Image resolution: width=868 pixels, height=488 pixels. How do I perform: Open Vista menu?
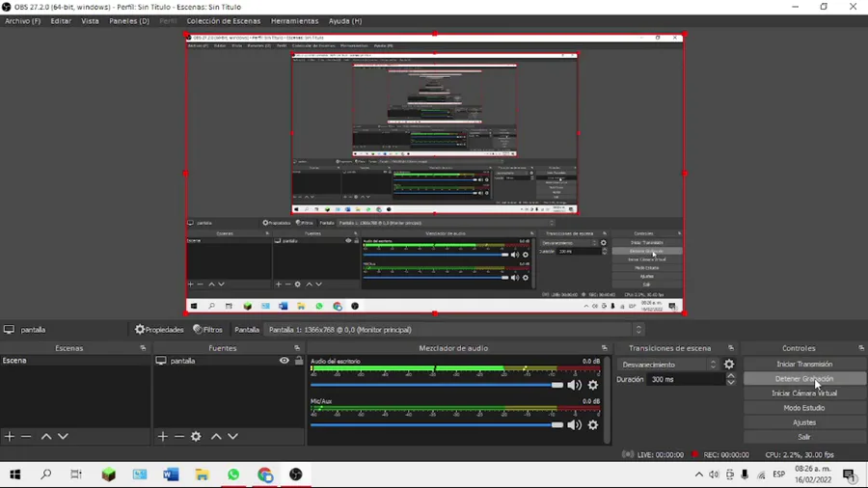(90, 21)
